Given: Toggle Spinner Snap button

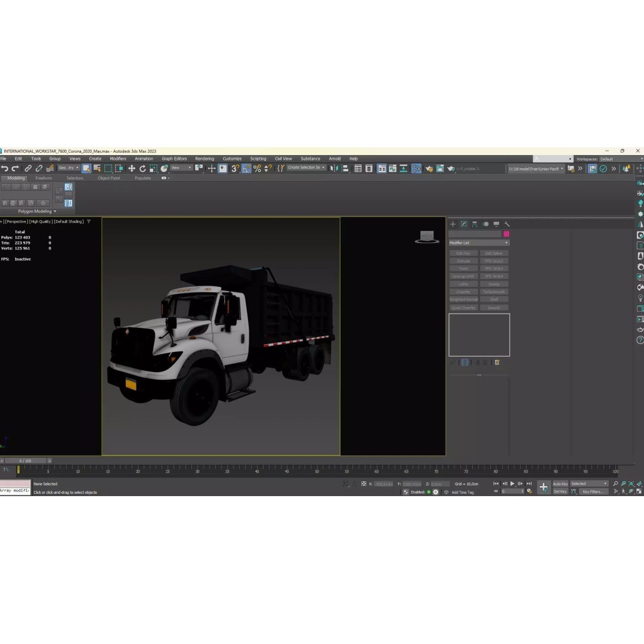Looking at the screenshot, I should click(x=268, y=168).
